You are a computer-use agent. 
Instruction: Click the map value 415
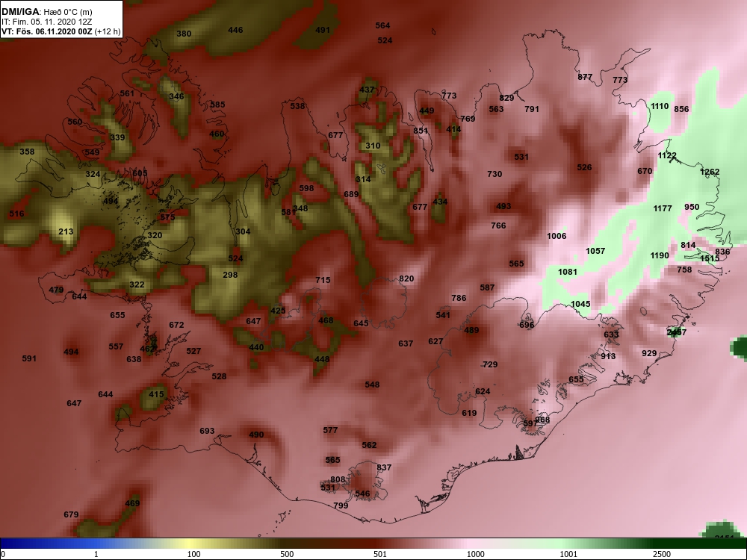[x=156, y=394]
